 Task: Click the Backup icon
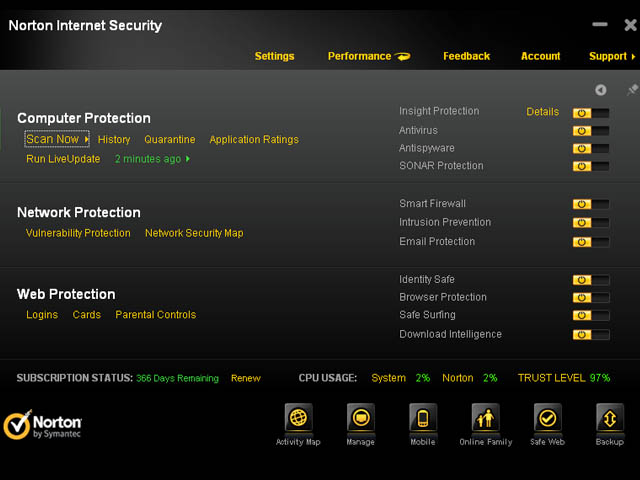coord(609,418)
